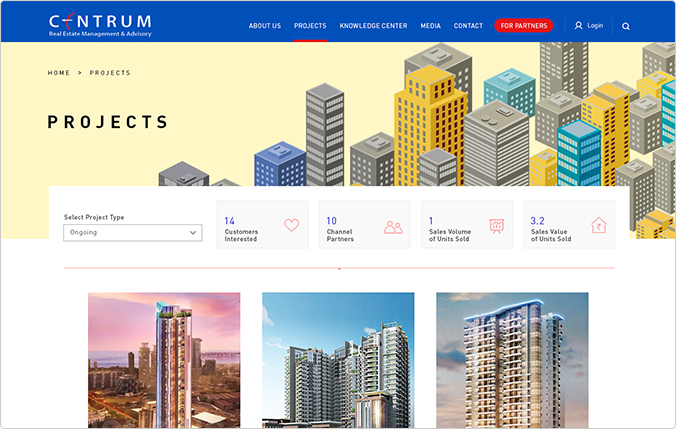Open the Contact page
The height and width of the screenshot is (429, 676).
point(468,26)
